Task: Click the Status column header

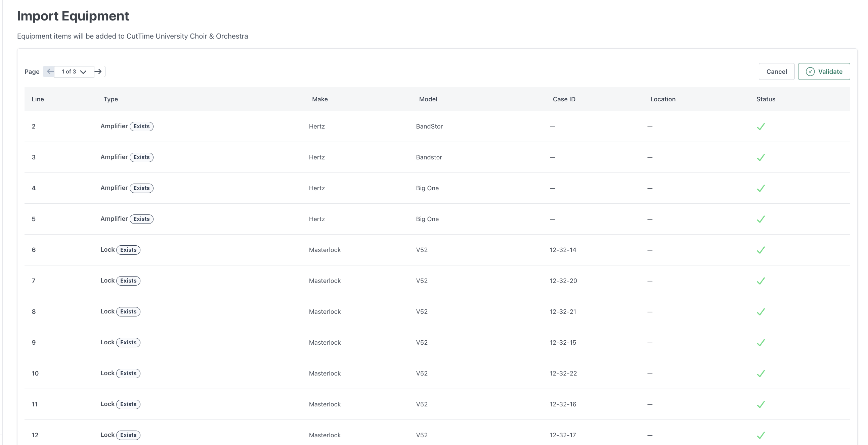Action: point(766,99)
